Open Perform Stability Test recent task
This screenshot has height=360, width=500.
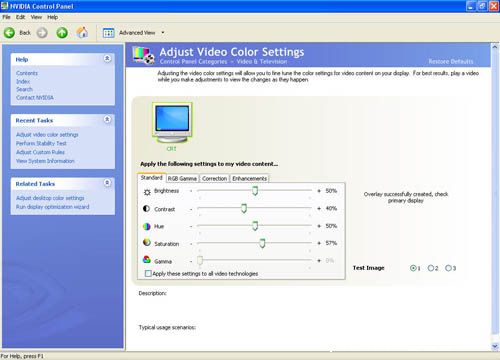pos(41,143)
